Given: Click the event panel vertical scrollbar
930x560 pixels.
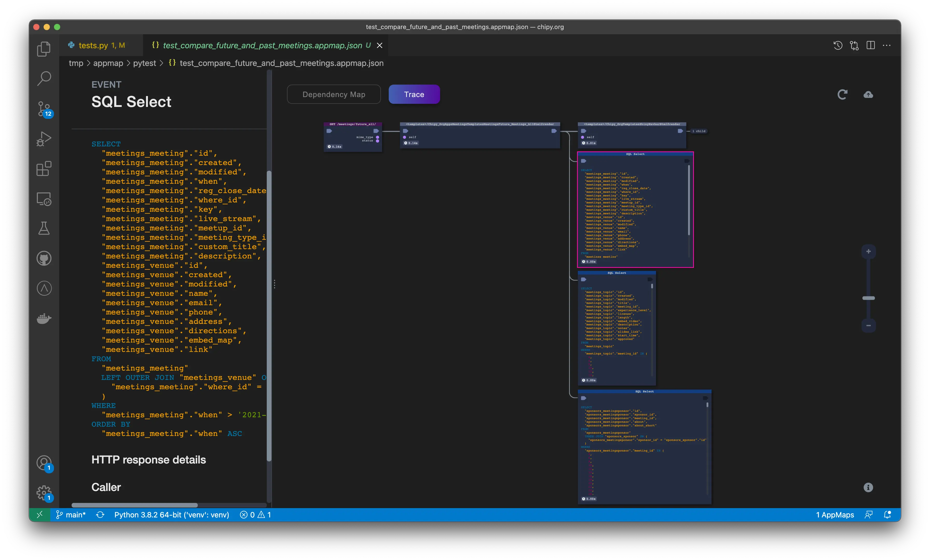Looking at the screenshot, I should (x=269, y=316).
